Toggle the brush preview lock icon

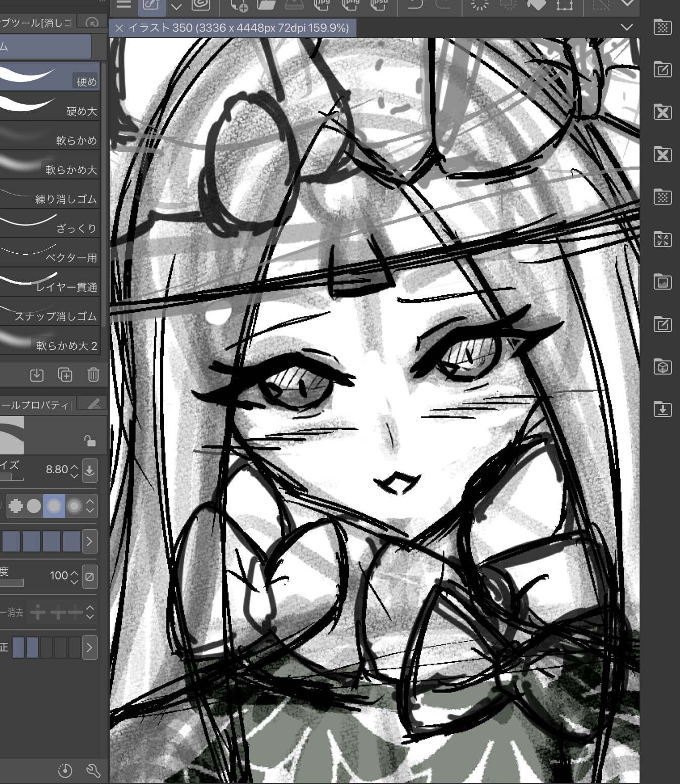[89, 441]
